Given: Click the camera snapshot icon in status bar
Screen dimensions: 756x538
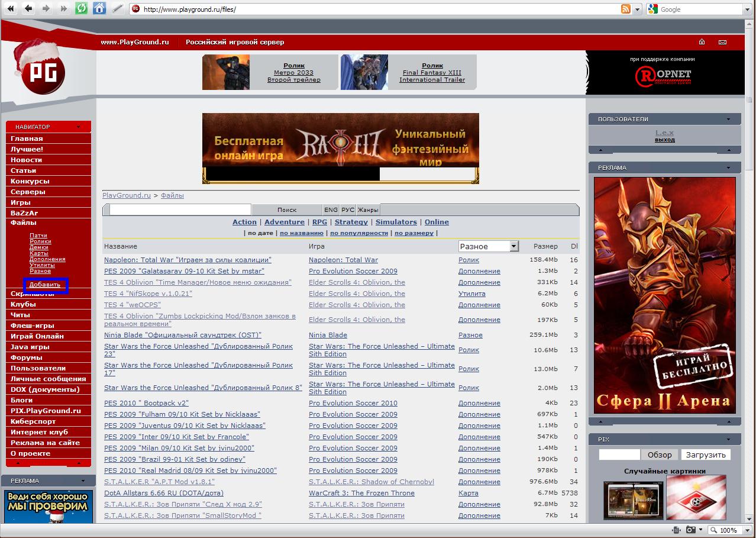Looking at the screenshot, I should coord(690,530).
